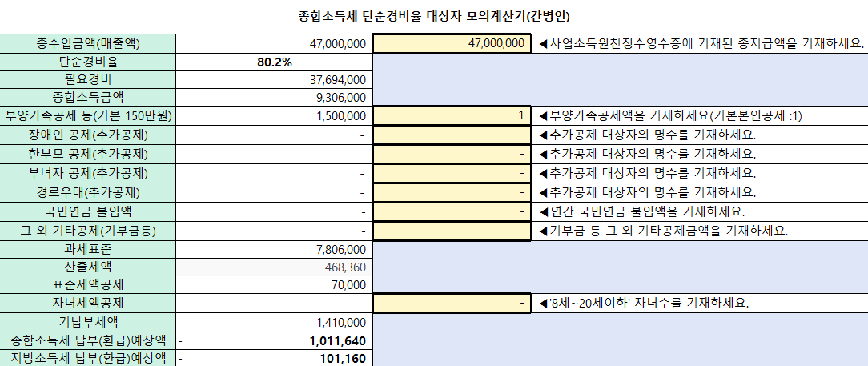Click the 장애인 공제(추가공제) label
The height and width of the screenshot is (366, 868).
click(88, 135)
